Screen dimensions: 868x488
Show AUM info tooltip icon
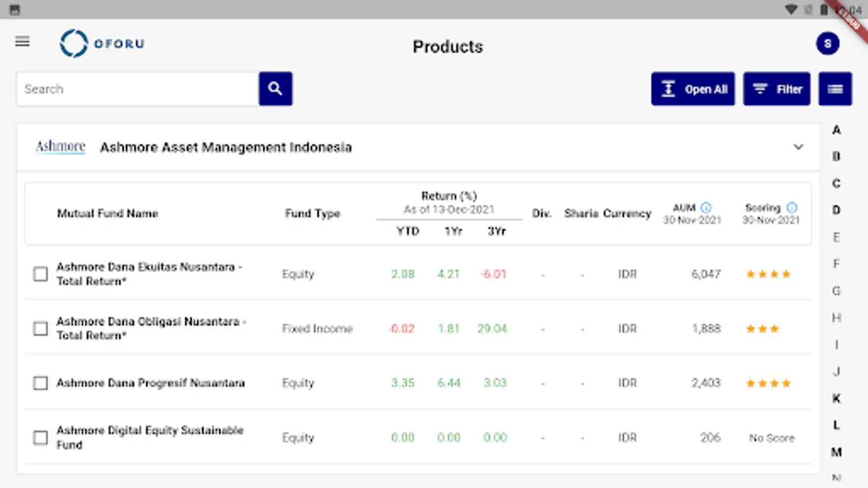click(x=706, y=208)
